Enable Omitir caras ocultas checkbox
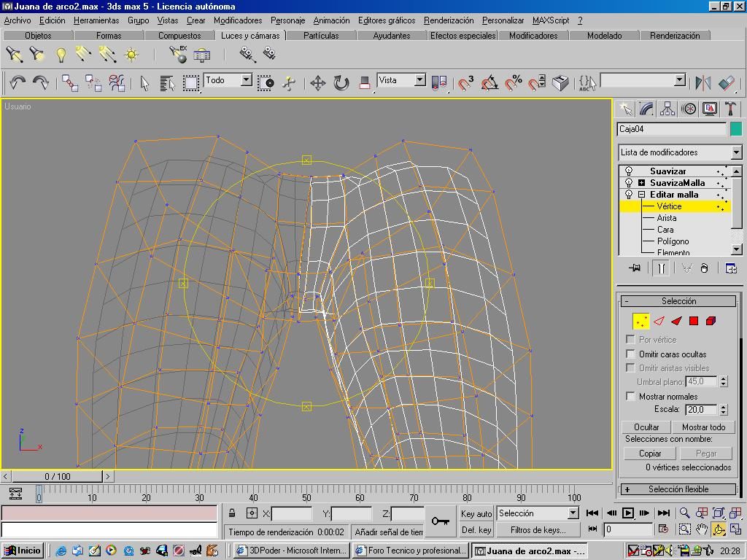This screenshot has height=560, width=747. tap(630, 354)
